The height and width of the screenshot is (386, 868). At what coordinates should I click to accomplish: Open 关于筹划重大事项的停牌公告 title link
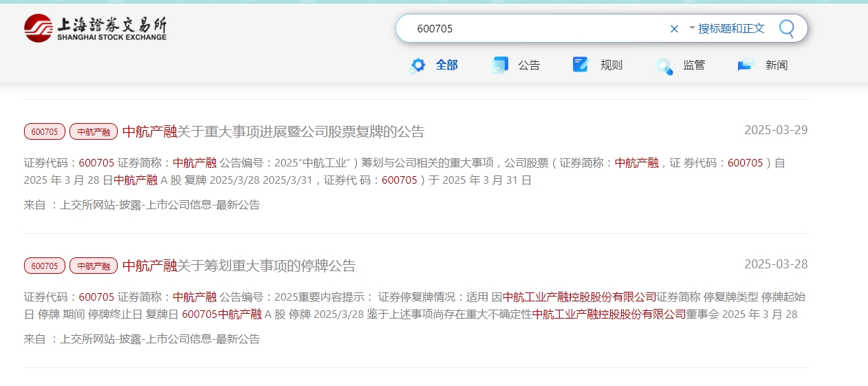point(239,266)
